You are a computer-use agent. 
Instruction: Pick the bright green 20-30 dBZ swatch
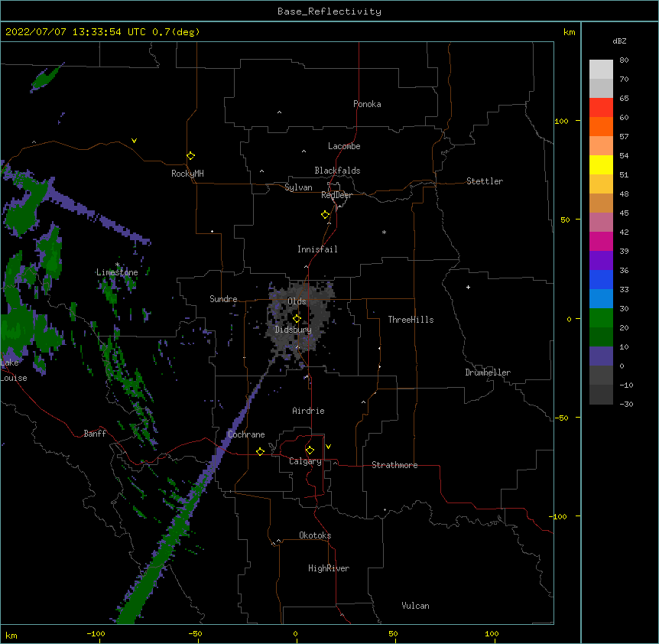coord(601,318)
